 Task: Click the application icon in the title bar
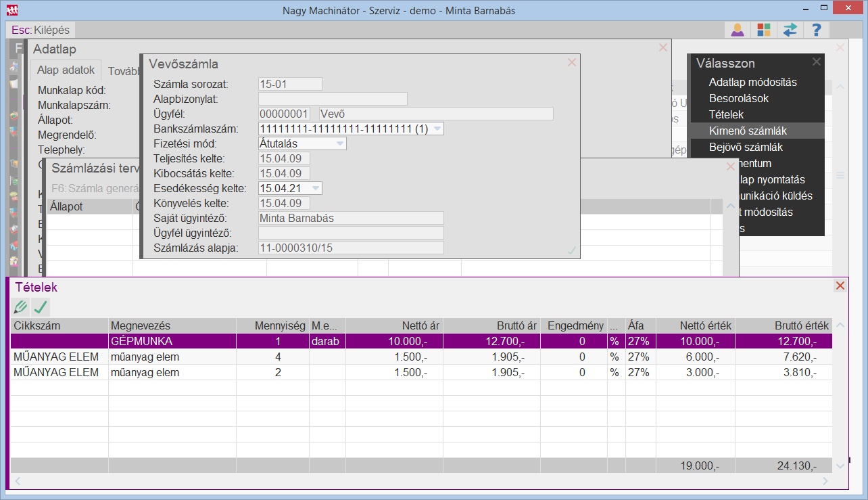pos(12,11)
